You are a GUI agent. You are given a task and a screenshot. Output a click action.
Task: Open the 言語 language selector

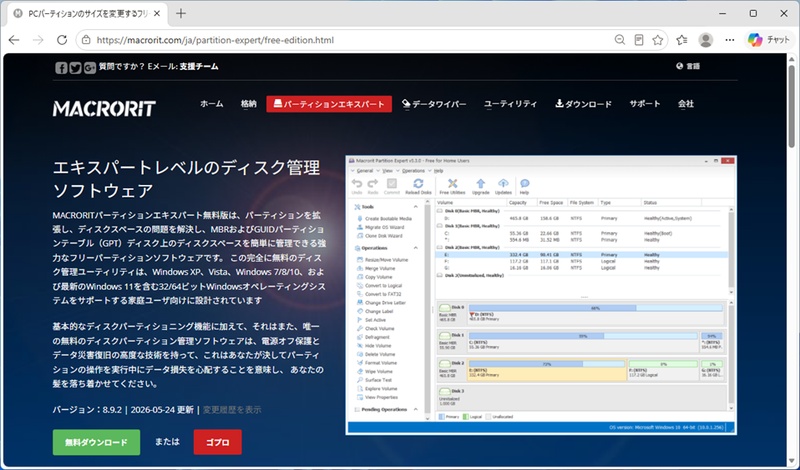(x=688, y=66)
